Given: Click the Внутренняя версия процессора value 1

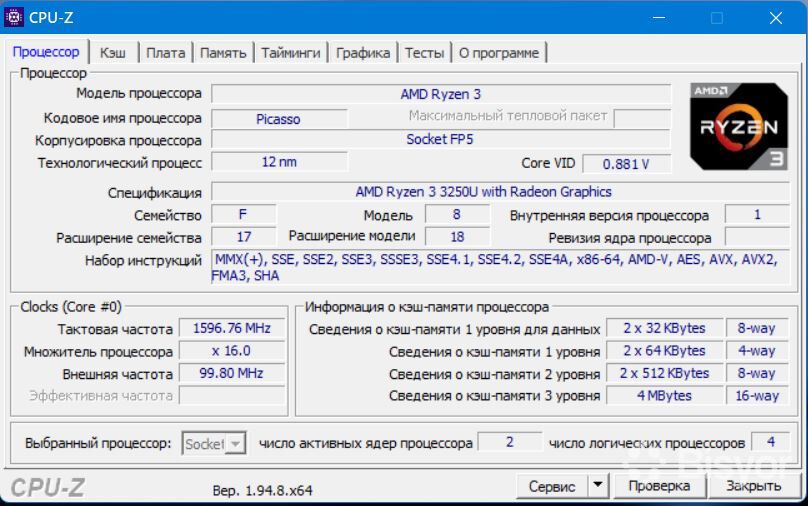Looking at the screenshot, I should (756, 214).
